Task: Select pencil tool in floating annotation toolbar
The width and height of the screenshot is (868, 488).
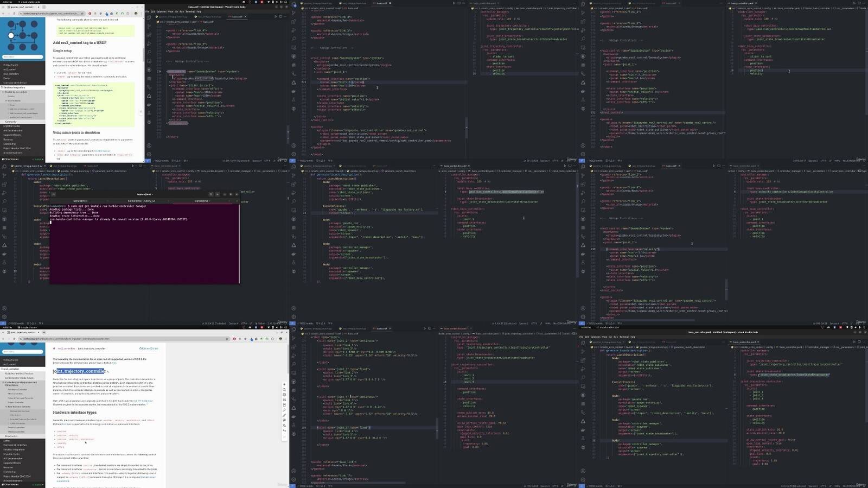Action: [x=284, y=415]
